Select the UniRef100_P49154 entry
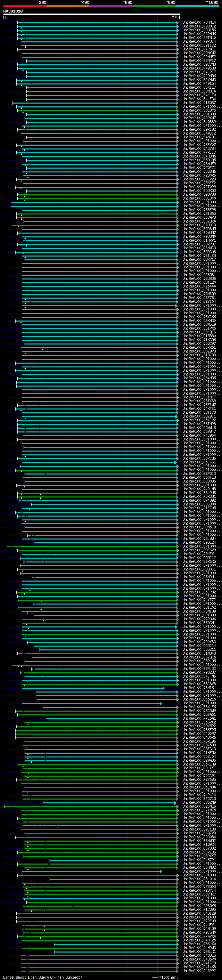 (x=199, y=83)
